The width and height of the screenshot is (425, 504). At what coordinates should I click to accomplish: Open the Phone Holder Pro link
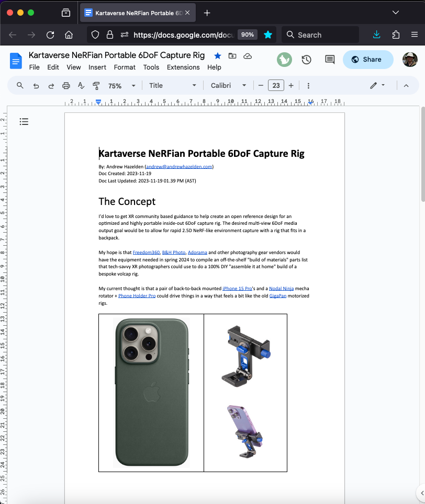(137, 296)
